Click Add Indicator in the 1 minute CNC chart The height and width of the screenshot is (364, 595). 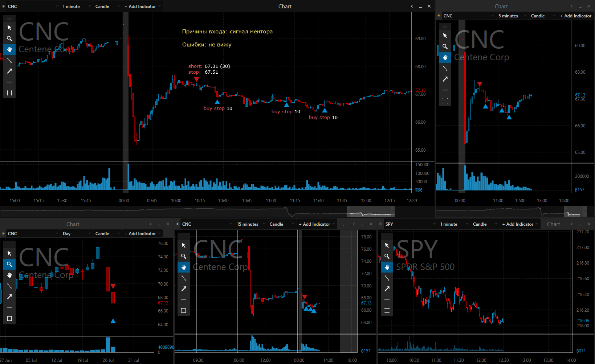point(142,7)
